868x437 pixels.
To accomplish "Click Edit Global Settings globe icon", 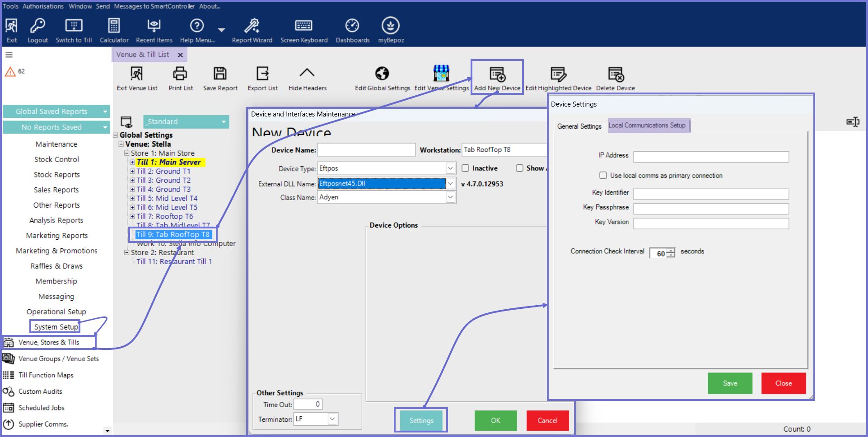I will click(x=382, y=74).
